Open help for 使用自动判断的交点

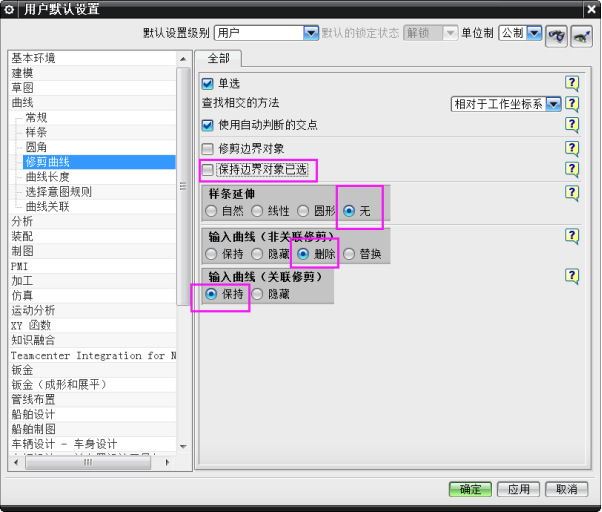572,125
